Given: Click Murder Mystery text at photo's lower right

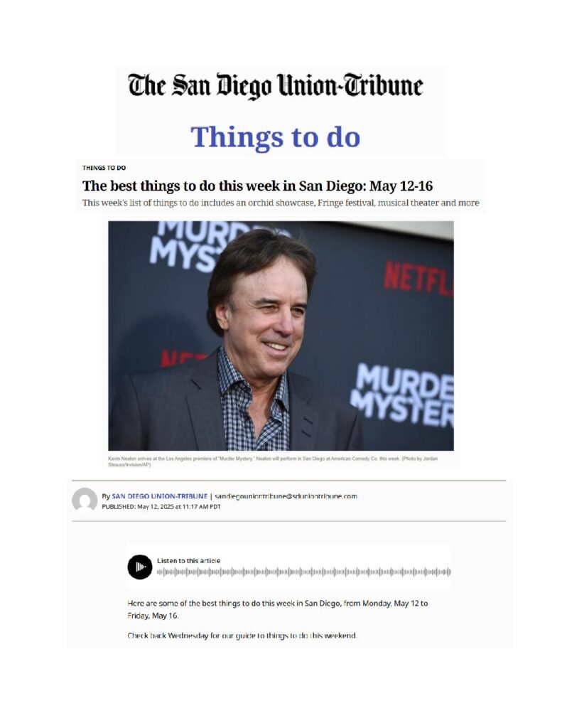Looking at the screenshot, I should 402,395.
